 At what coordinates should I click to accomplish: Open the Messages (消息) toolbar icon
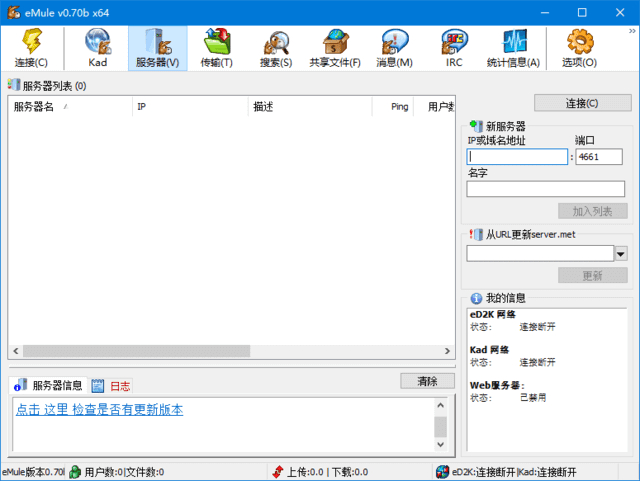tap(394, 48)
